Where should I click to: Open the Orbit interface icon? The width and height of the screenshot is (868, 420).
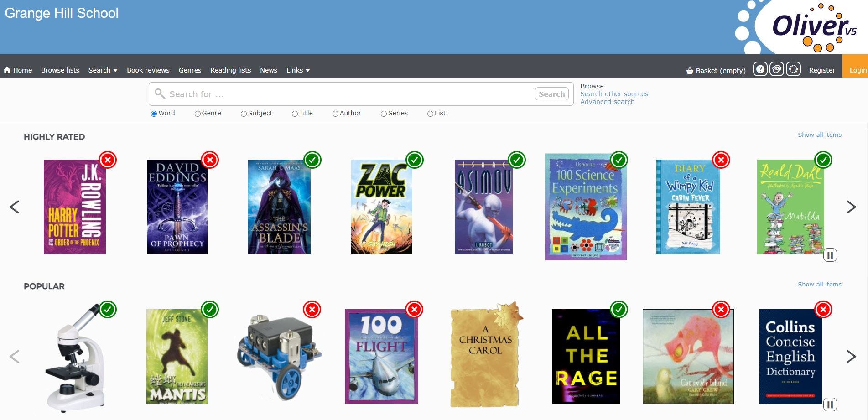[x=777, y=69]
